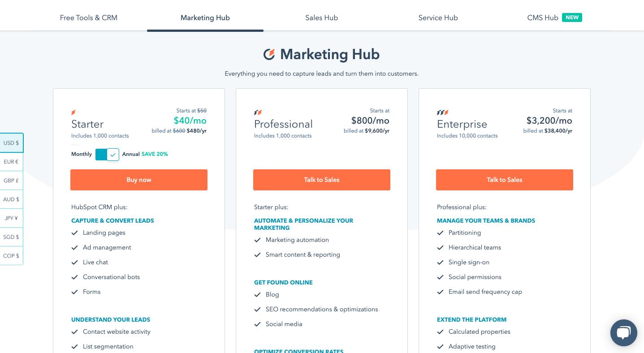The height and width of the screenshot is (353, 644).
Task: Select SGD $ currency
Action: [x=11, y=237]
